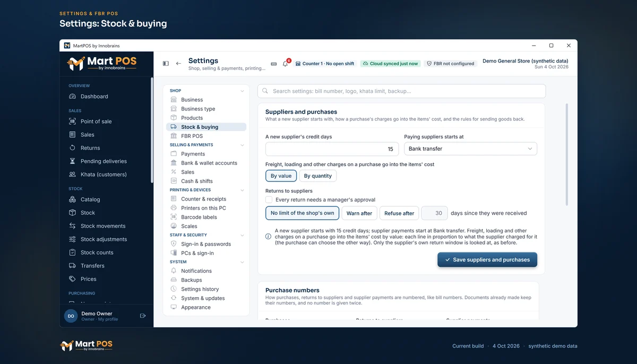The image size is (637, 364).
Task: Open the notifications bell with badge
Action: (286, 64)
